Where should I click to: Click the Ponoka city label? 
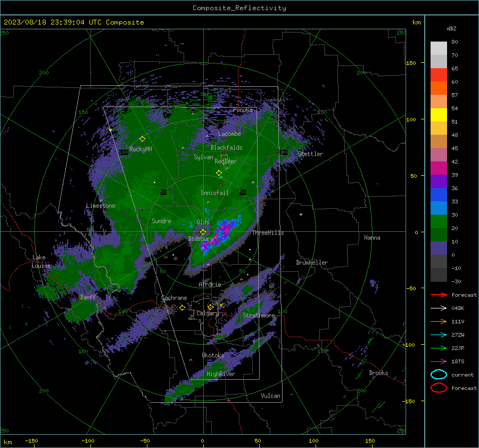coord(243,110)
